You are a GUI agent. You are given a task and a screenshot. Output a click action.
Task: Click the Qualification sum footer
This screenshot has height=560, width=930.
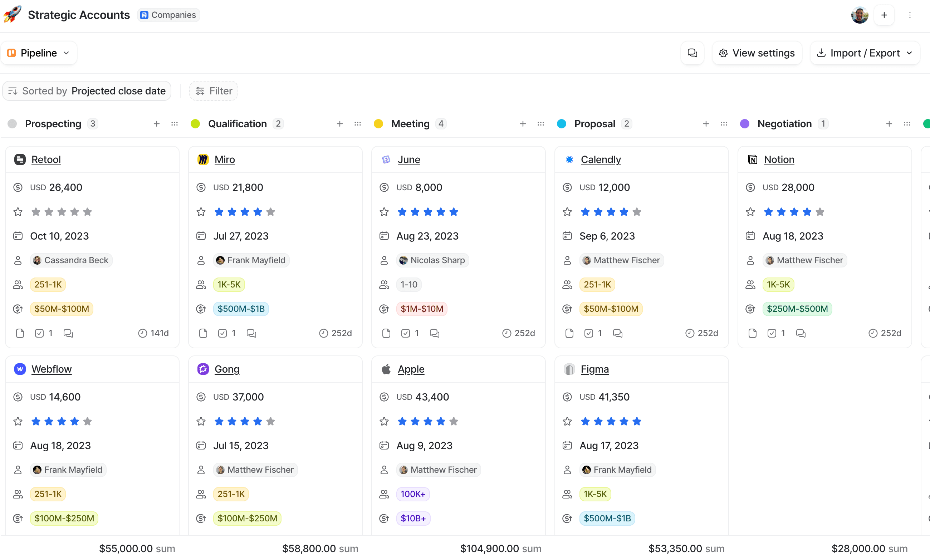(320, 548)
